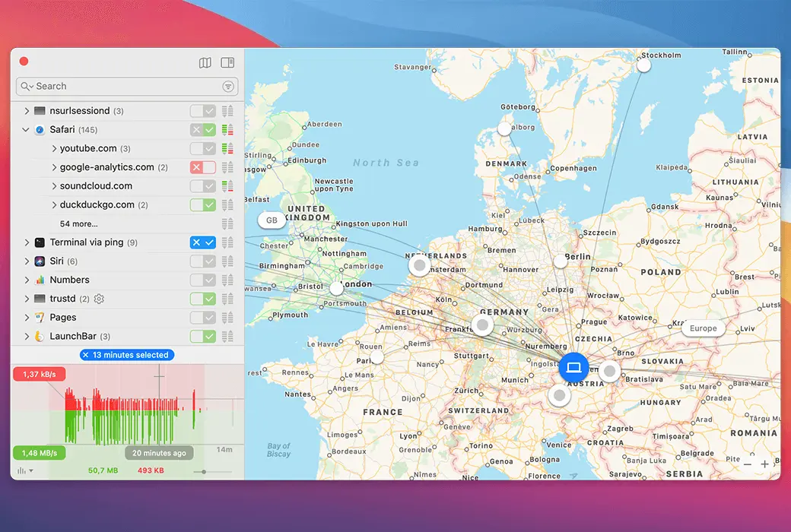Toggle duckduckgo.com allow switch
Screen dimensions: 791x532
coord(203,204)
